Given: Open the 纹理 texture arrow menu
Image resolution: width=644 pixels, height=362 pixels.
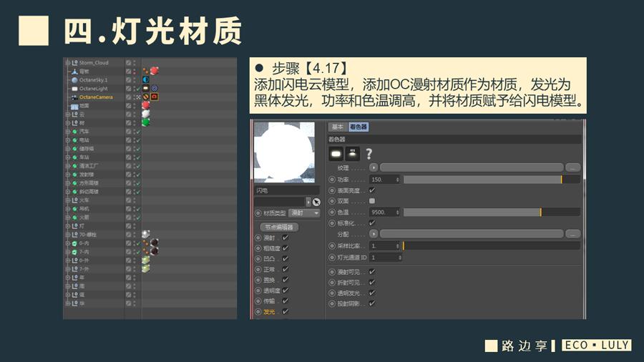Looking at the screenshot, I should 374,167.
